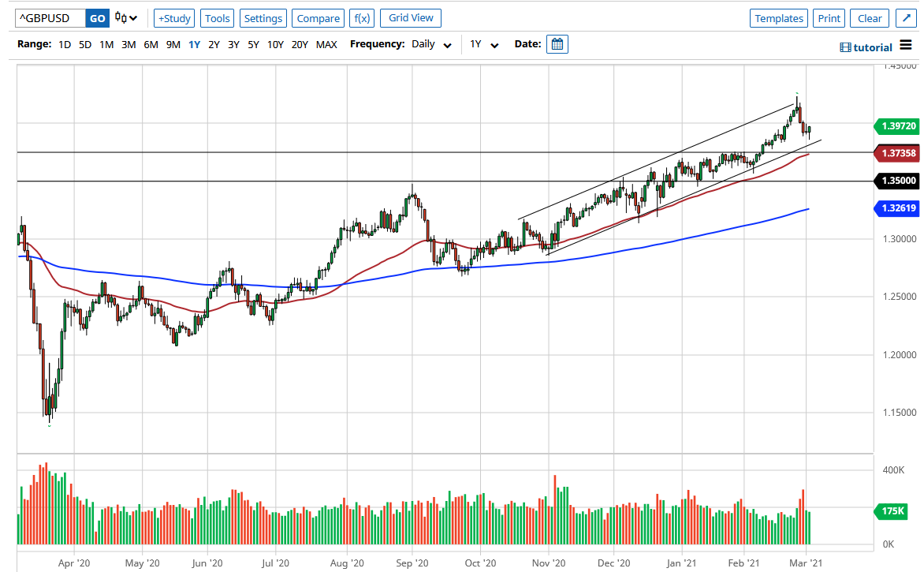The width and height of the screenshot is (924, 572).
Task: Open the chart type candlestick selector
Action: click(x=125, y=18)
